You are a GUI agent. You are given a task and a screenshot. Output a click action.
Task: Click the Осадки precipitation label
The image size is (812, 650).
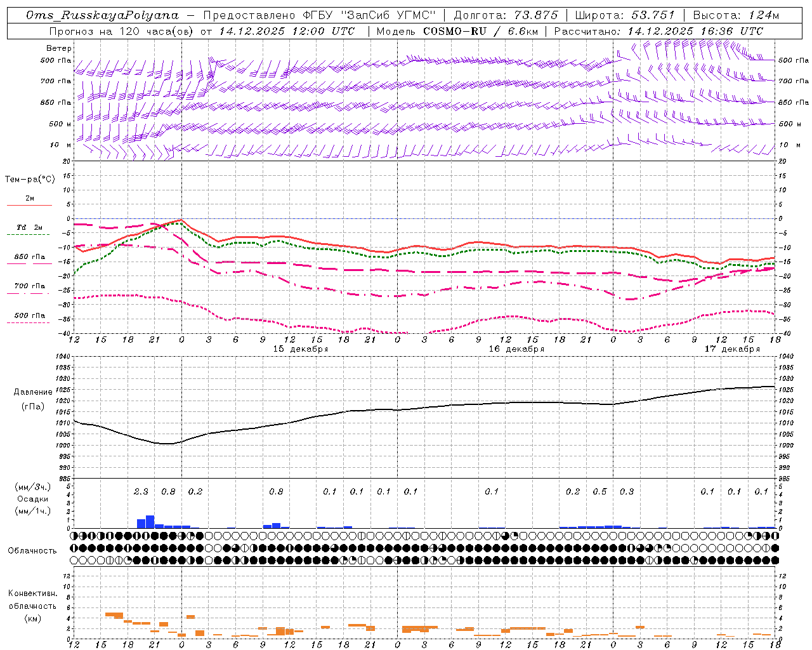click(32, 499)
